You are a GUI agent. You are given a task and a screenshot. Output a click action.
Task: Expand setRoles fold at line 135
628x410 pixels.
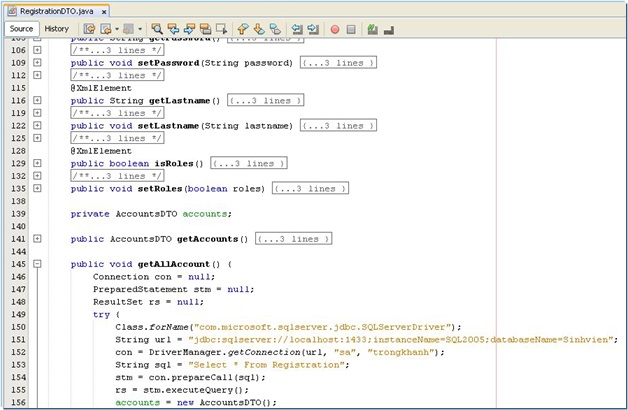[x=37, y=188]
